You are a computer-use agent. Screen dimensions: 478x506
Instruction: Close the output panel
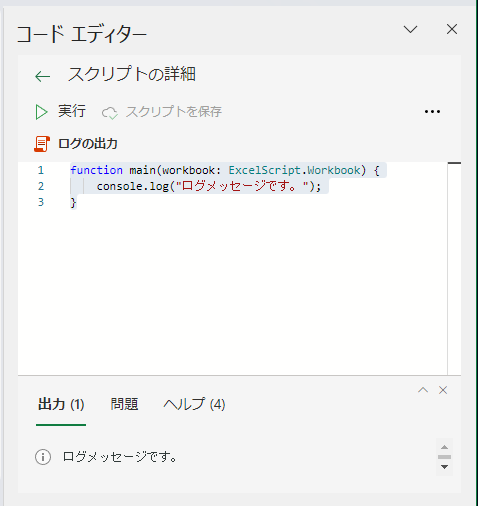pos(443,390)
